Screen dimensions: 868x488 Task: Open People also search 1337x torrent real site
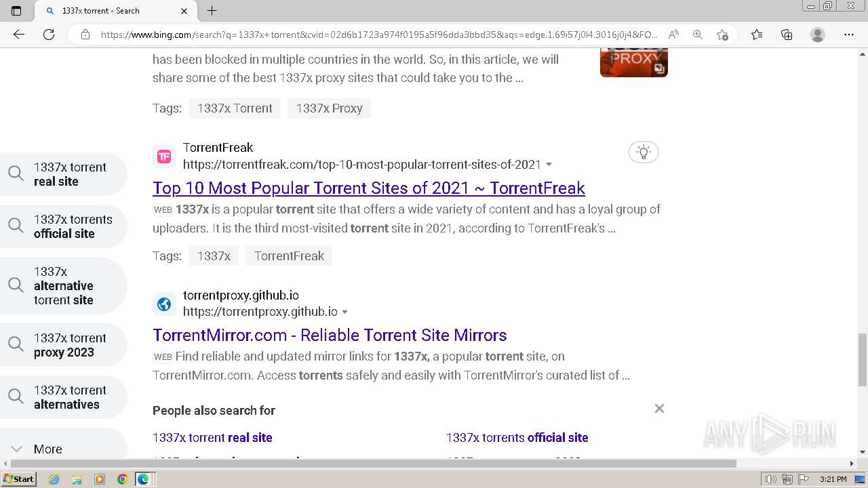point(212,438)
